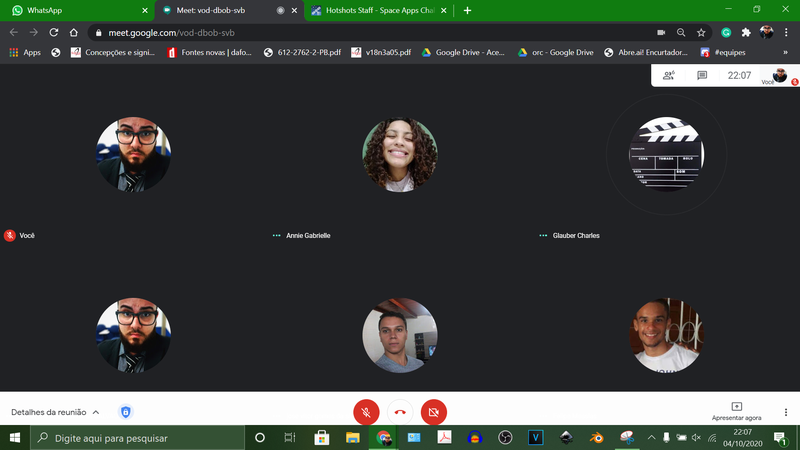Screen dimensions: 800x450
Task: Open the Extensions puzzle menu
Action: tap(746, 32)
